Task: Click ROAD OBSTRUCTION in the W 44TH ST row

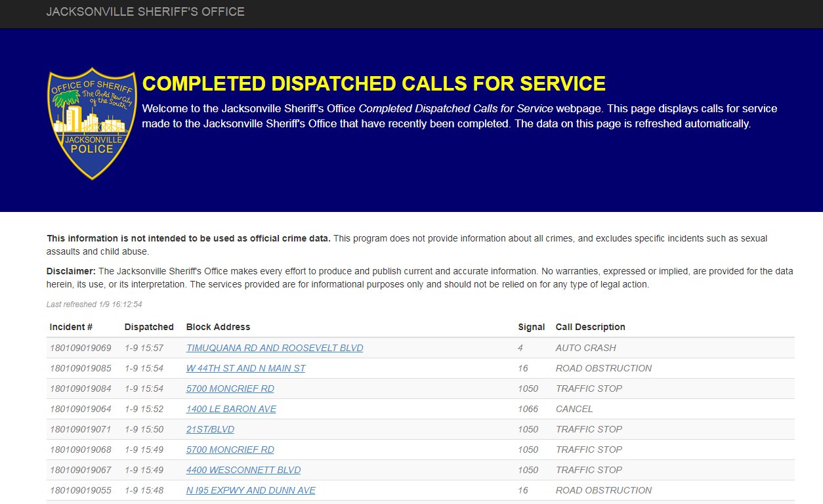Action: coord(604,368)
